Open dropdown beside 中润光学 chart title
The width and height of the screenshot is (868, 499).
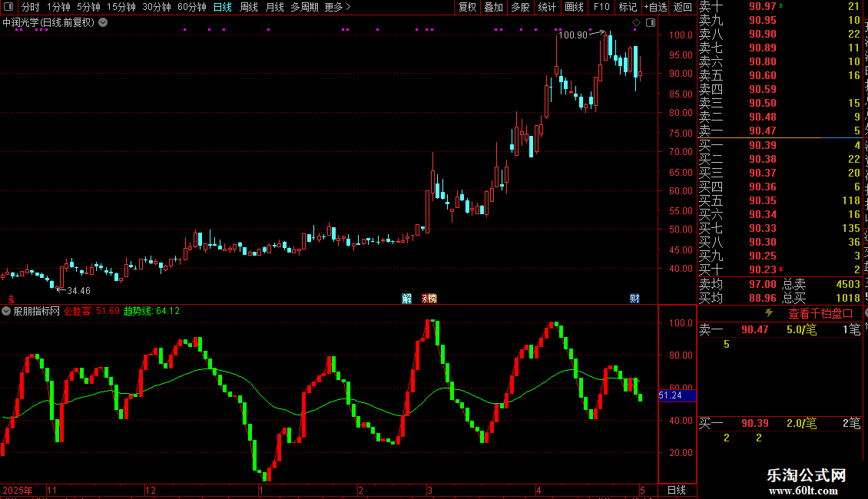point(103,23)
